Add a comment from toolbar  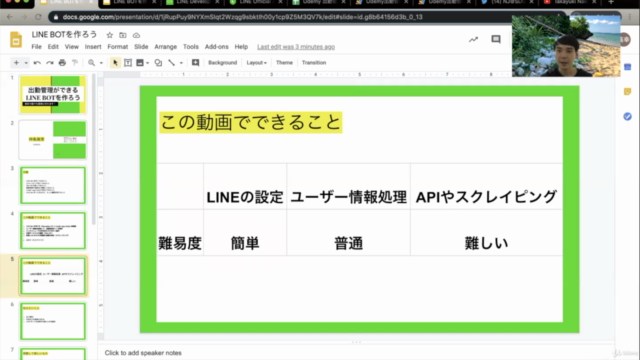tap(196, 62)
